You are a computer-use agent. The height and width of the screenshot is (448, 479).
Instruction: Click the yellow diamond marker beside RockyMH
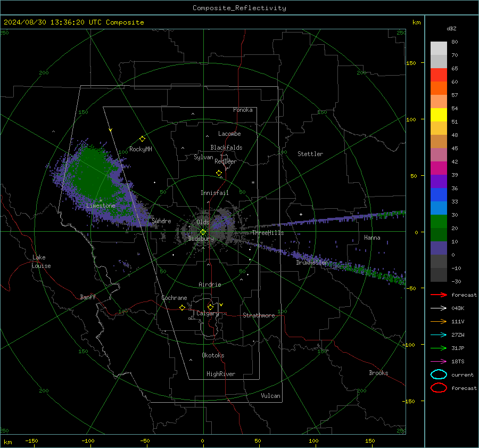click(x=142, y=139)
